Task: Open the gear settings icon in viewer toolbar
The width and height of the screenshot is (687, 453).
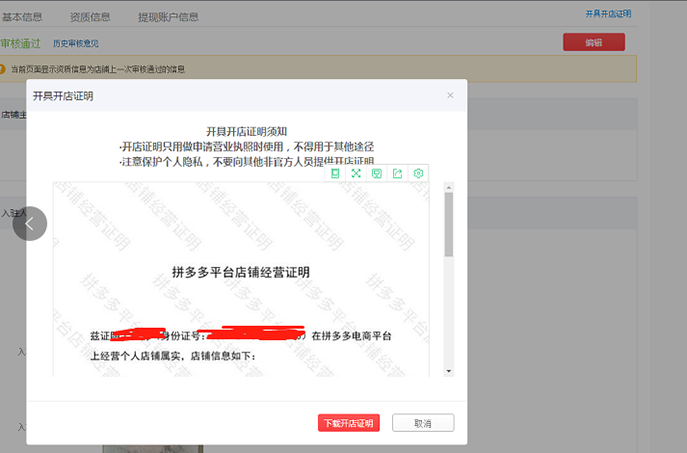Action: point(419,173)
